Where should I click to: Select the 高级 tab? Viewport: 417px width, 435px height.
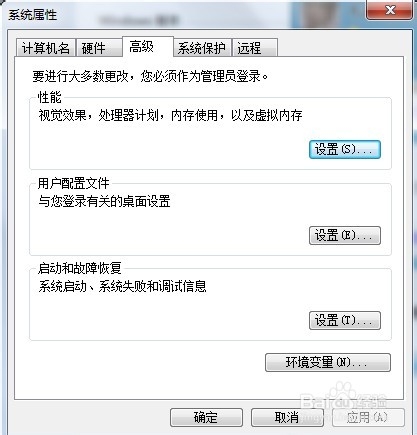point(148,47)
